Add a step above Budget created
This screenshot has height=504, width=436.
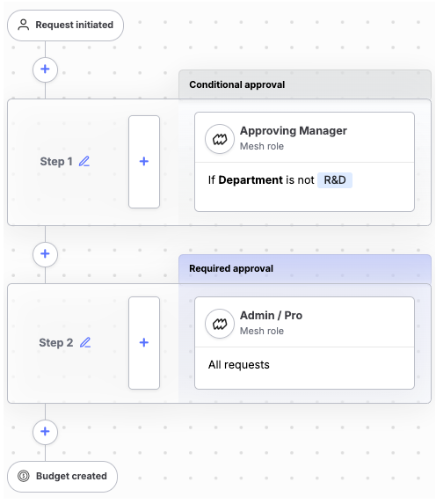click(x=46, y=432)
